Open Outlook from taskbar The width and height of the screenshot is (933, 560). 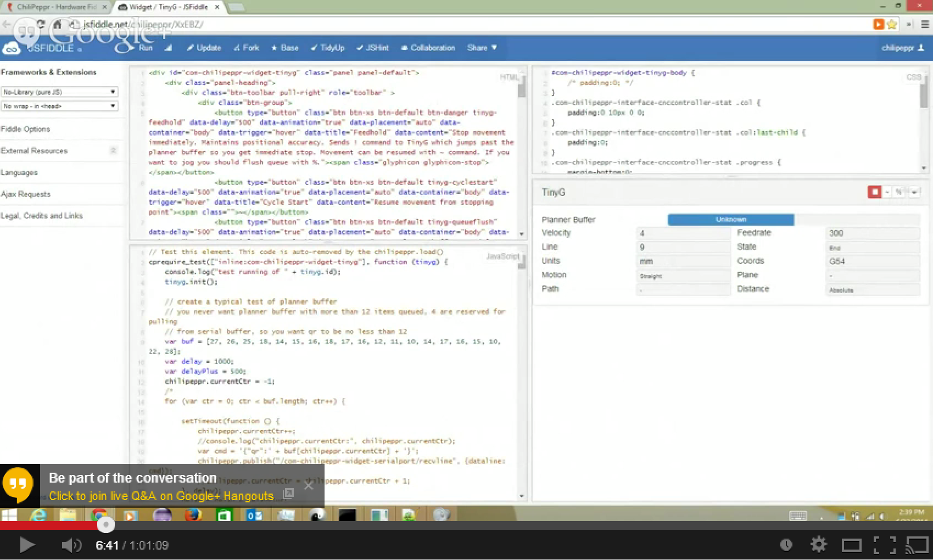tap(254, 515)
